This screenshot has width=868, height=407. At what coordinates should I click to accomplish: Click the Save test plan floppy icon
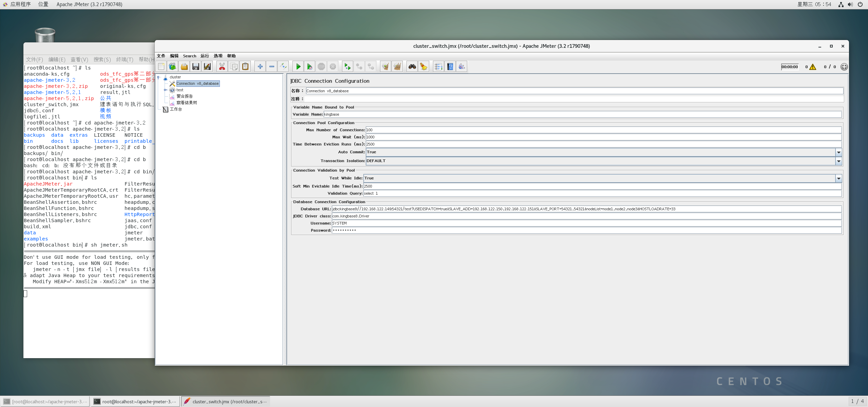coord(195,67)
